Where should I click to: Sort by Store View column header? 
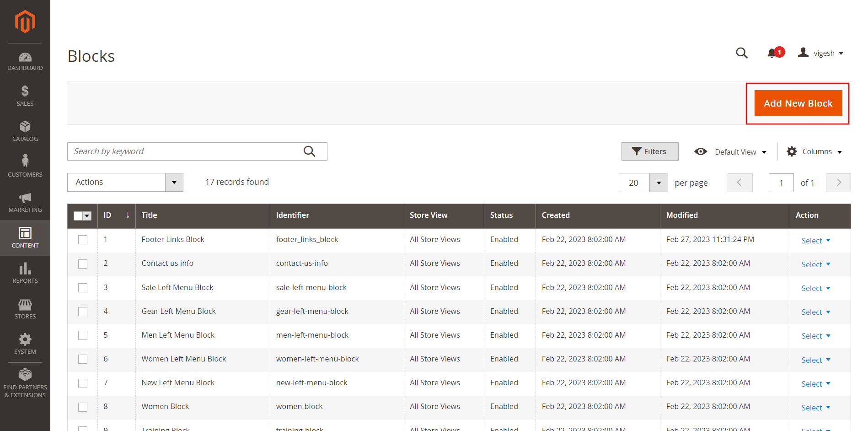[444, 215]
